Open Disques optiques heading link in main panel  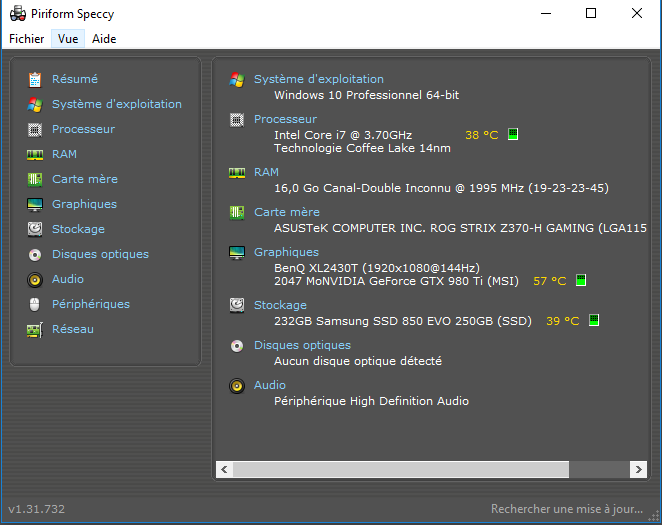302,345
